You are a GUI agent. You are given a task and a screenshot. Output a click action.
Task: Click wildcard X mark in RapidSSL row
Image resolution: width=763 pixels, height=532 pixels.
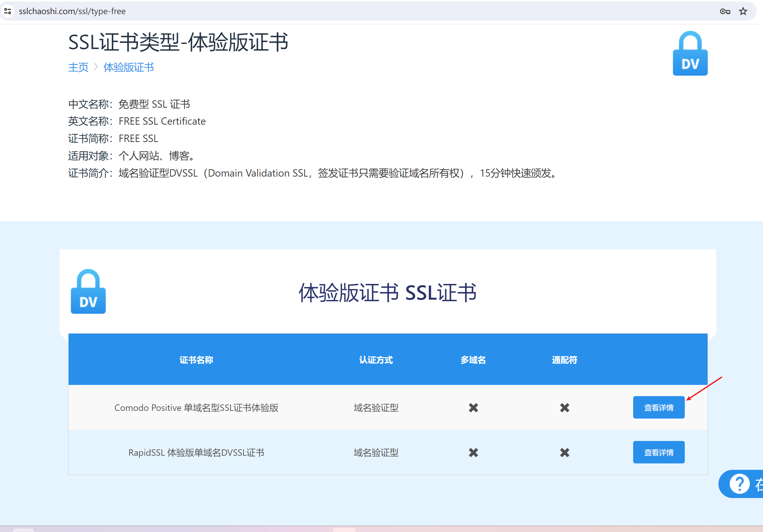(x=564, y=452)
